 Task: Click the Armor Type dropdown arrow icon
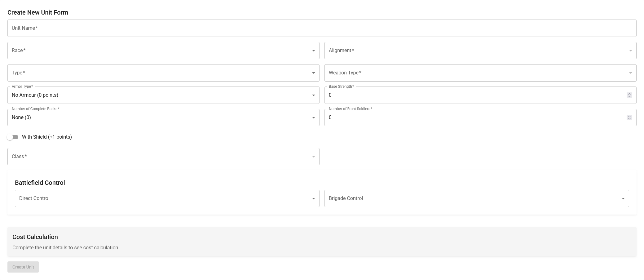313,95
